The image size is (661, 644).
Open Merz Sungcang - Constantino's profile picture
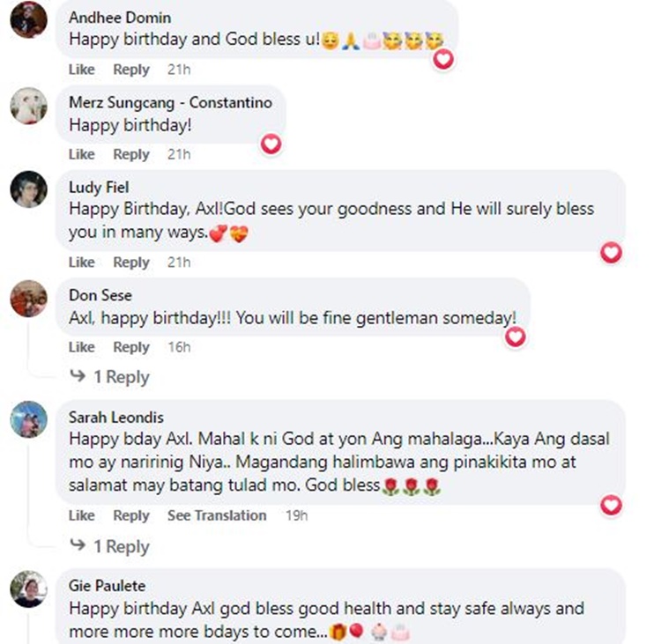[28, 105]
